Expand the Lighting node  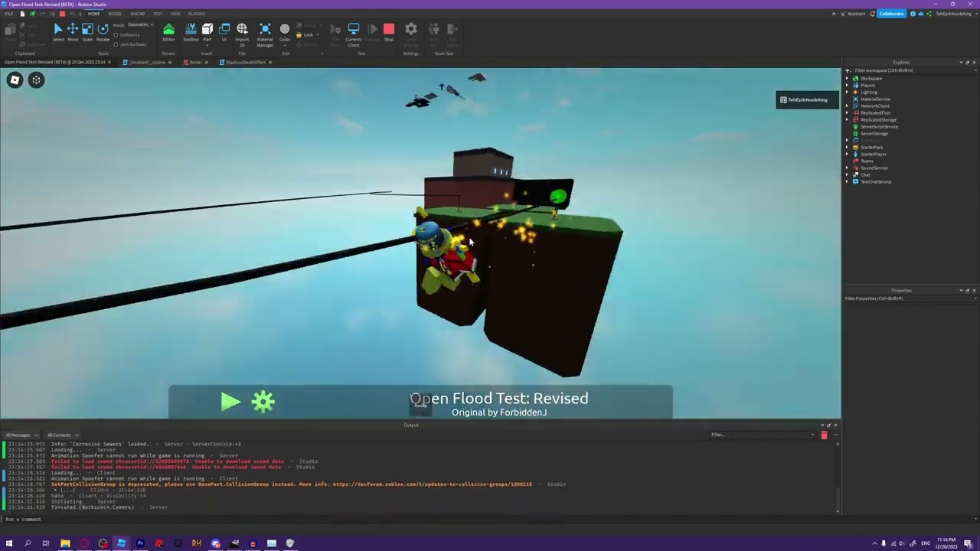848,92
